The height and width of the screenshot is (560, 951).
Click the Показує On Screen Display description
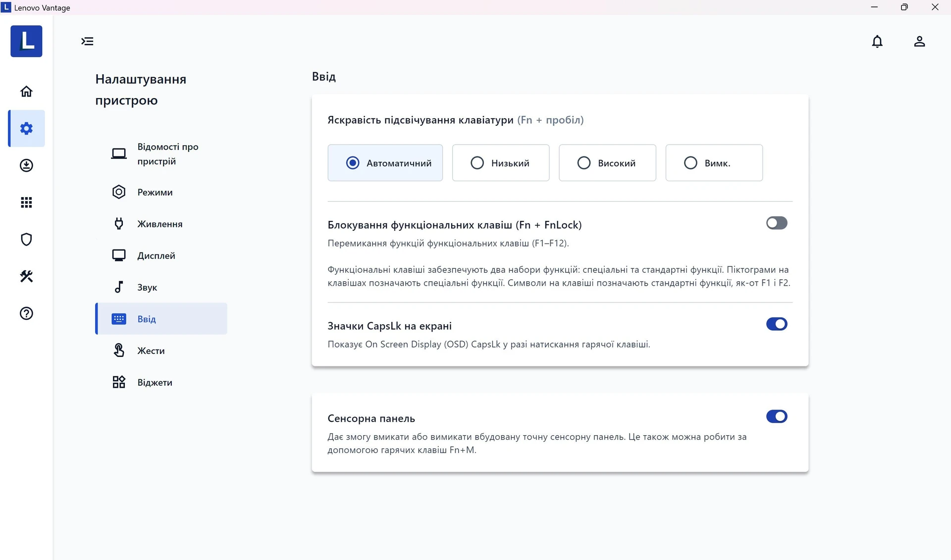coord(489,345)
